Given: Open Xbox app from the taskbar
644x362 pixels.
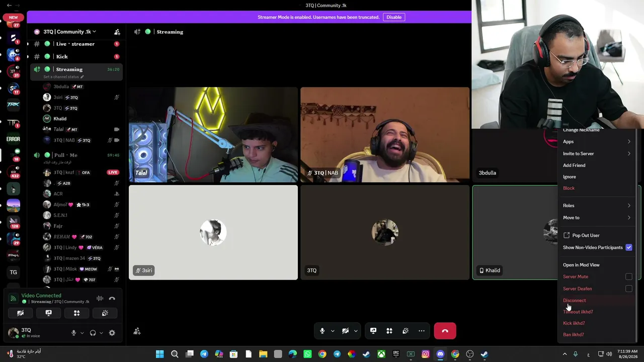Looking at the screenshot, I should coord(381,354).
